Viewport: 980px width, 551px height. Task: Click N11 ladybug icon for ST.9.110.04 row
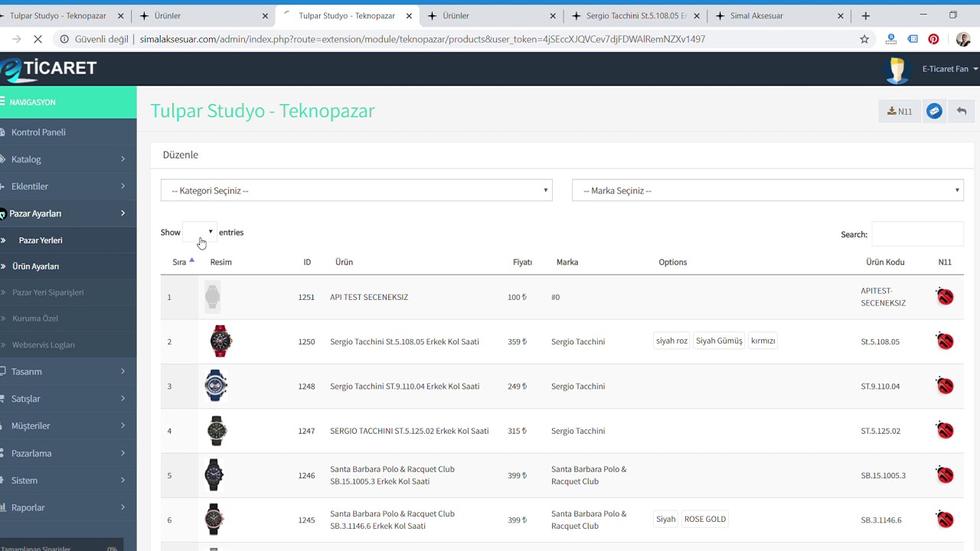[945, 385]
